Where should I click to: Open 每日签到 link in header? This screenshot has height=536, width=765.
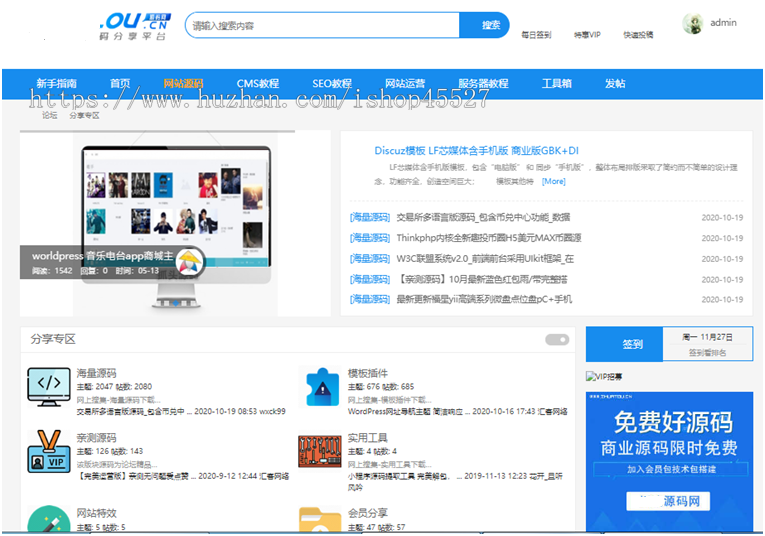[x=536, y=35]
